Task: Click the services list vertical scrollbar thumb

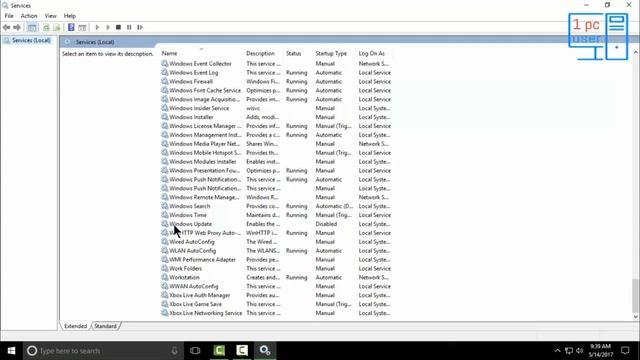Action: (x=636, y=296)
